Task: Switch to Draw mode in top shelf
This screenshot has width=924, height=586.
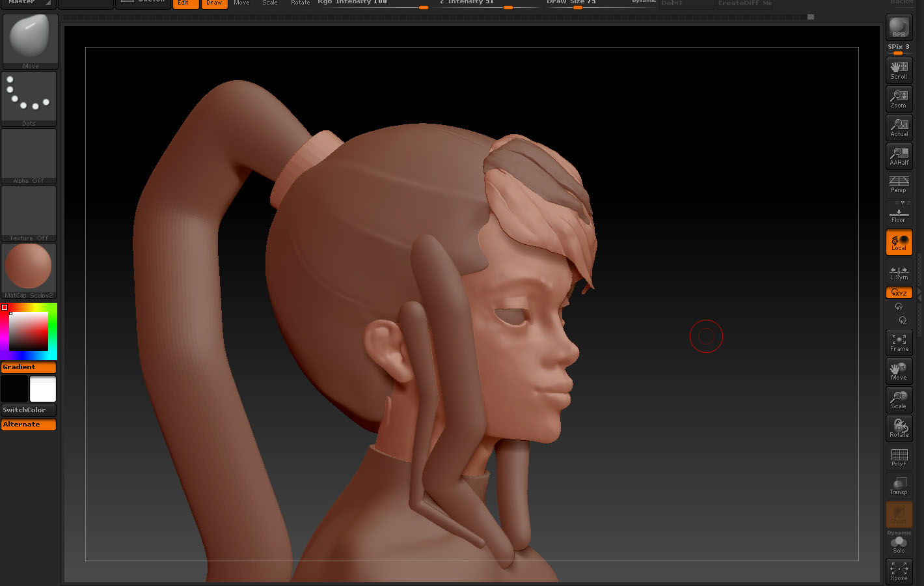Action: (x=214, y=3)
